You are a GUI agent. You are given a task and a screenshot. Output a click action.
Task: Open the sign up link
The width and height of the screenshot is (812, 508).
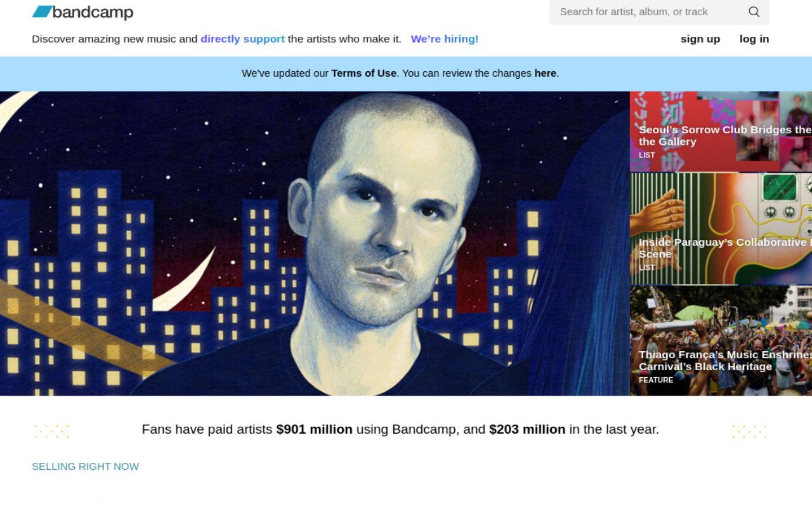[x=700, y=39]
